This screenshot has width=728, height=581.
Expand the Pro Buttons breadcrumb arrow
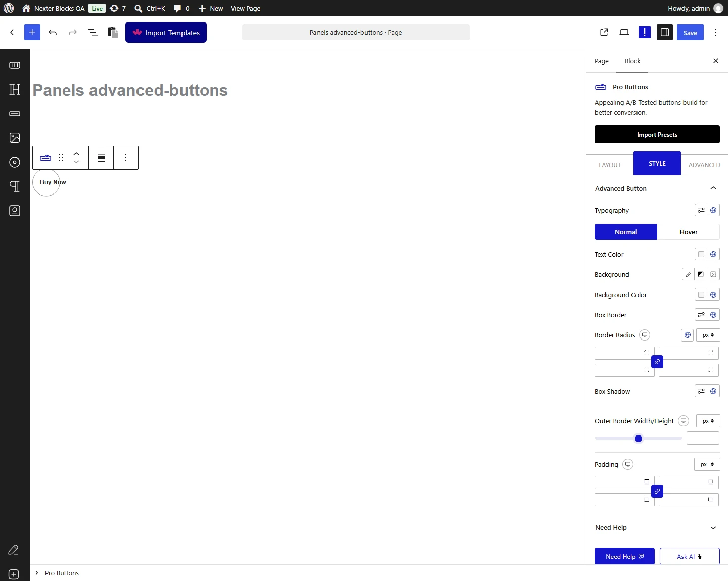coord(37,573)
